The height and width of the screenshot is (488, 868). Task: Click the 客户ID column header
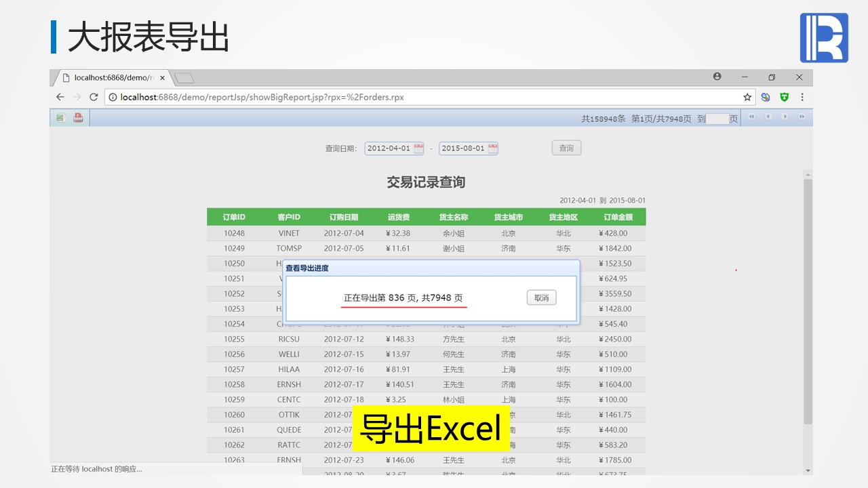pyautogui.click(x=289, y=218)
